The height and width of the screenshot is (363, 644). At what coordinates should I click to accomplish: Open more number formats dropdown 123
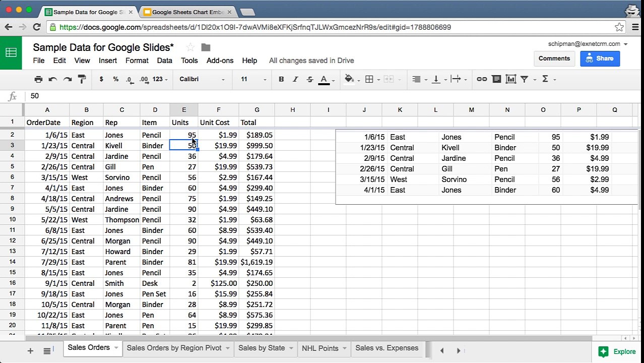(x=160, y=79)
